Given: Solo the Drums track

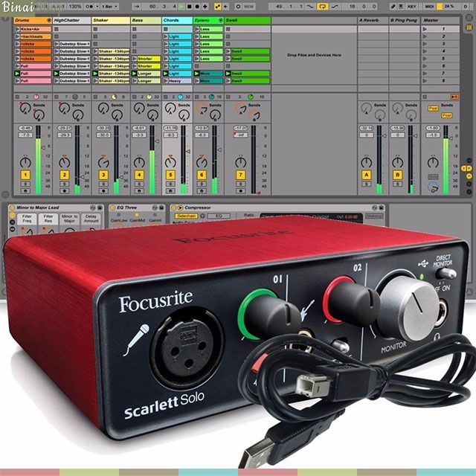Looking at the screenshot, I should click(x=25, y=184).
